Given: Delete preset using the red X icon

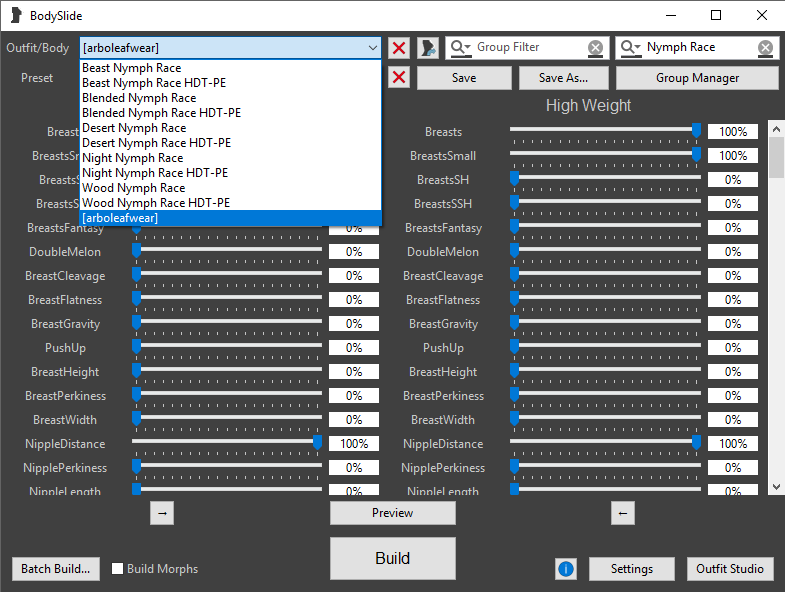Looking at the screenshot, I should [x=399, y=78].
